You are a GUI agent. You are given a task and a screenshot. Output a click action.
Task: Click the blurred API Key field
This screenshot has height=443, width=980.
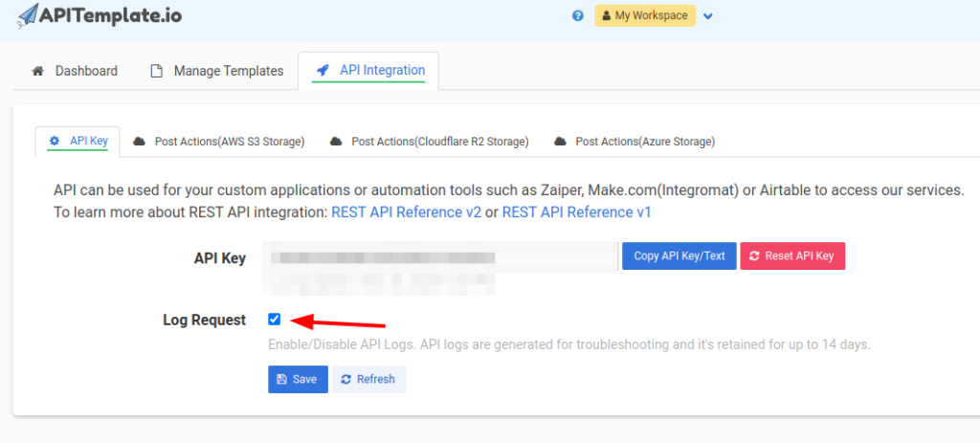click(x=440, y=256)
